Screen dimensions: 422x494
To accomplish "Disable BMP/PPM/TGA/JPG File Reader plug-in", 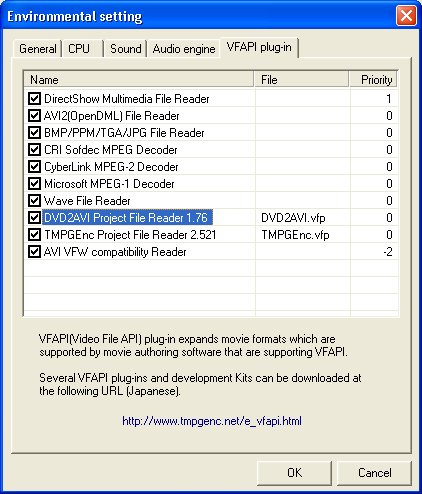I will coord(34,133).
